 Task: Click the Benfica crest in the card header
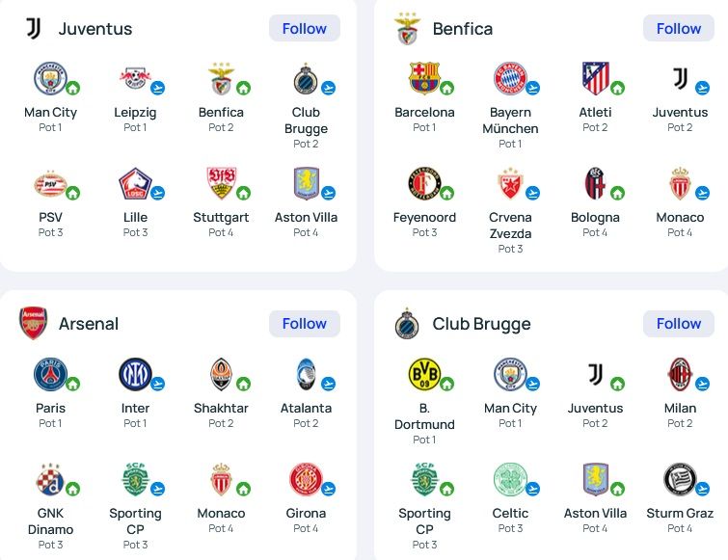coord(407,29)
